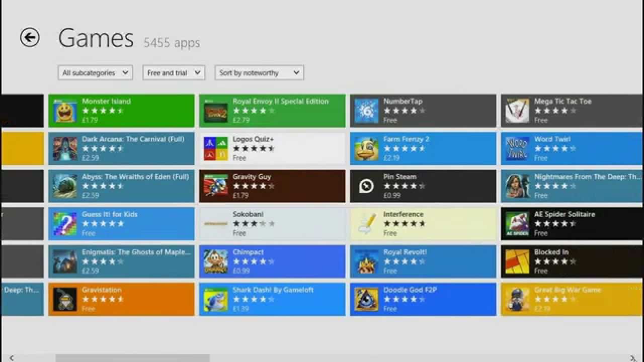This screenshot has height=362, width=644.
Task: Click the £2.19 price under Farm Frenzy 2
Action: [391, 158]
